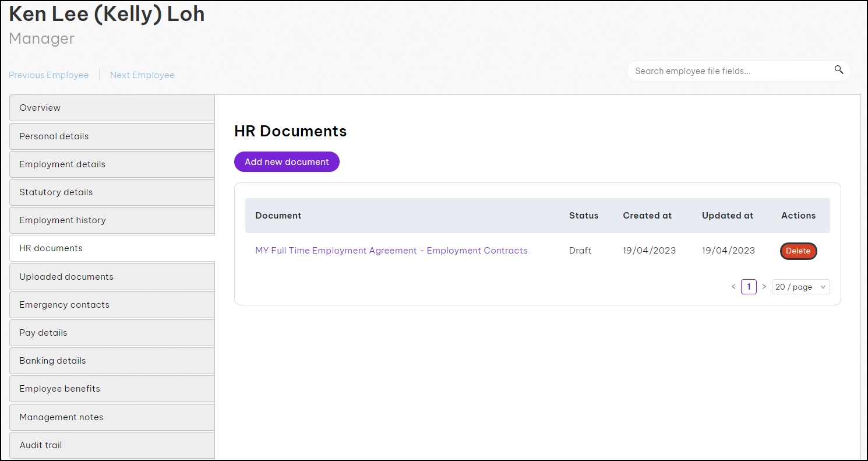
Task: Select page 1 in pagination
Action: 749,287
